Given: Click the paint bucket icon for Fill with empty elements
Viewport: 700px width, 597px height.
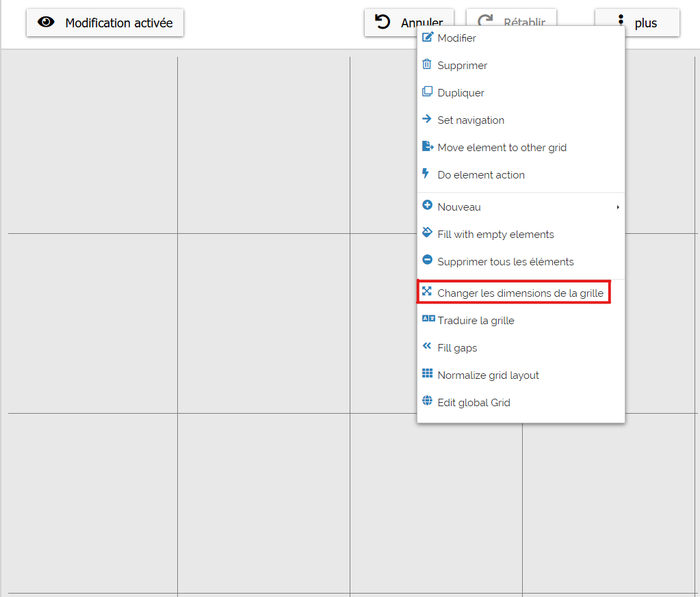Looking at the screenshot, I should pyautogui.click(x=427, y=233).
